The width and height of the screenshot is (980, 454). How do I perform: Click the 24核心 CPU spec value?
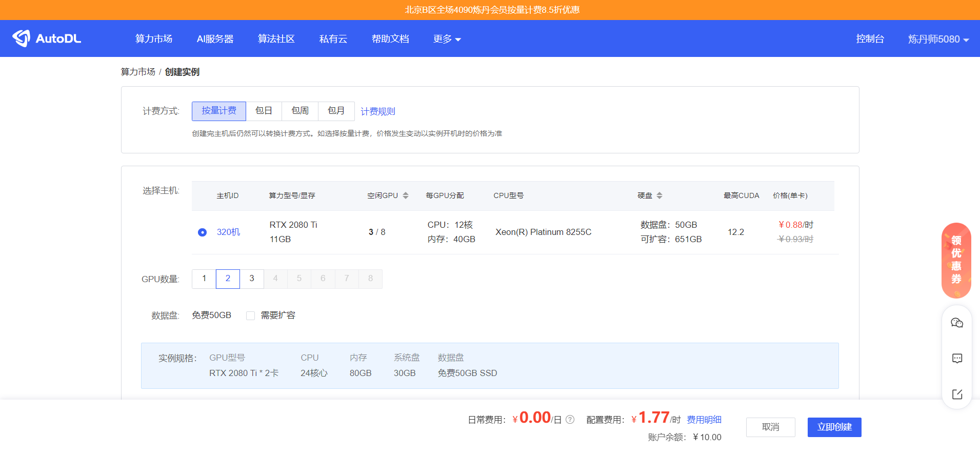(314, 373)
